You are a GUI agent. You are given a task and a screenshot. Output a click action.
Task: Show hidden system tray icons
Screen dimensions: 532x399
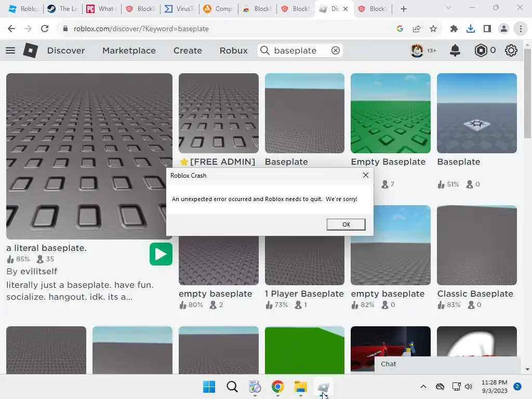coord(423,387)
